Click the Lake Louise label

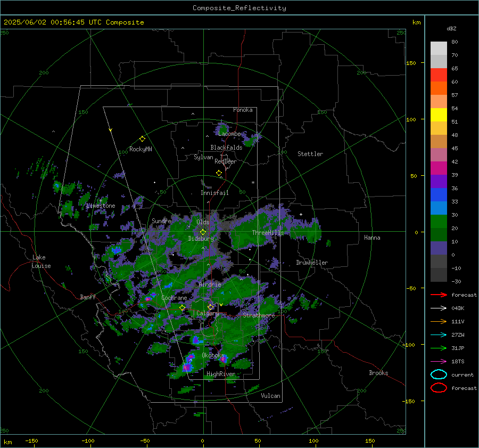(41, 262)
